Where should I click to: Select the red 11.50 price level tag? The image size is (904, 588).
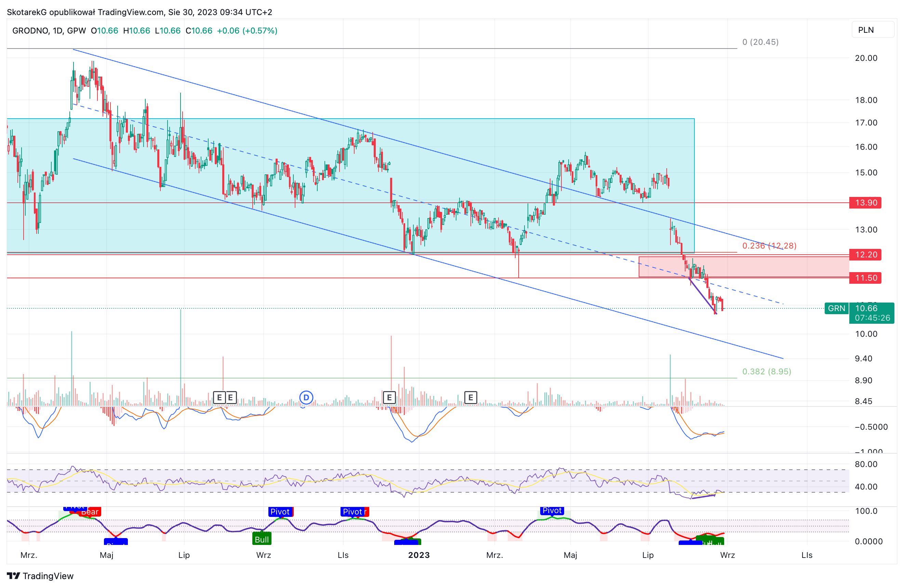[x=865, y=278]
